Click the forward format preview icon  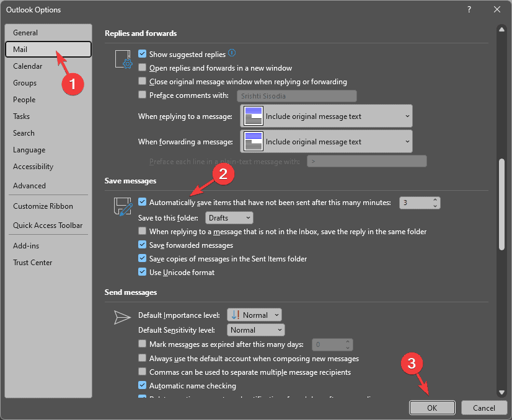point(254,141)
